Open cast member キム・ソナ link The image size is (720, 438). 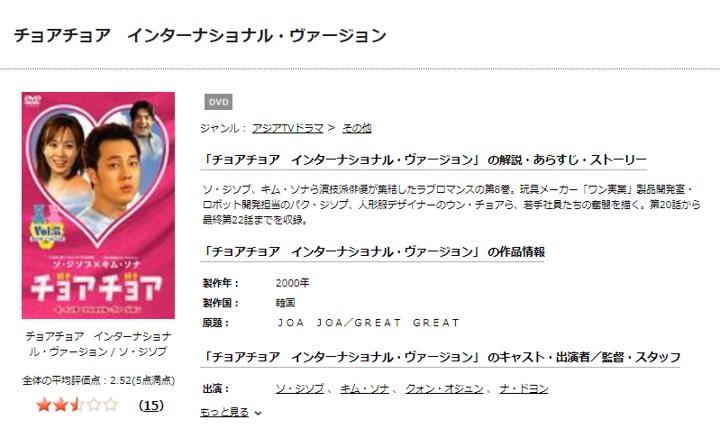pyautogui.click(x=365, y=389)
